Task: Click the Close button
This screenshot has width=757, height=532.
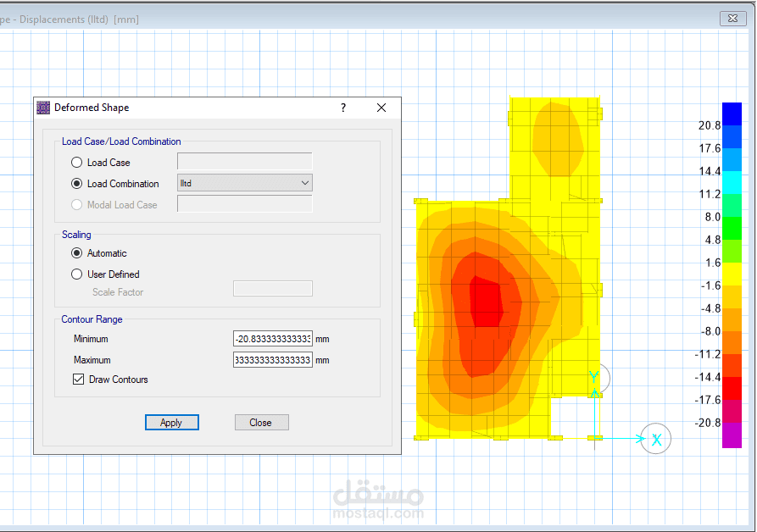Action: (262, 423)
